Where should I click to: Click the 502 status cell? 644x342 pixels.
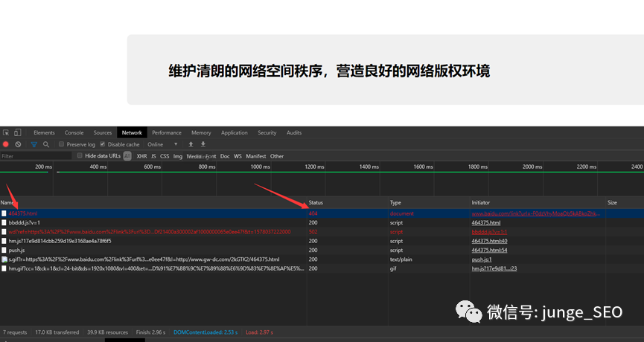(313, 232)
